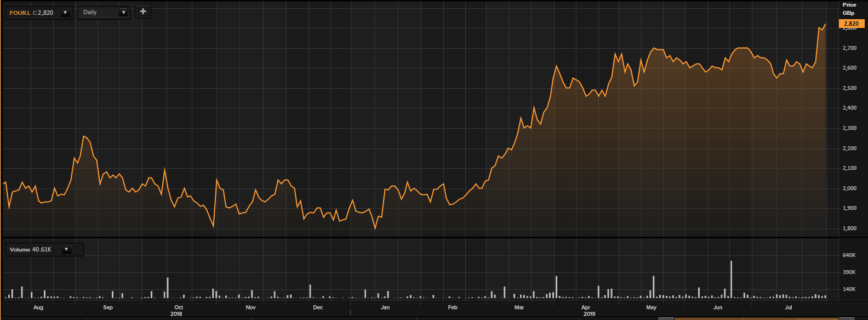The height and width of the screenshot is (320, 868).
Task: Click the May label on the time axis
Action: pyautogui.click(x=651, y=307)
